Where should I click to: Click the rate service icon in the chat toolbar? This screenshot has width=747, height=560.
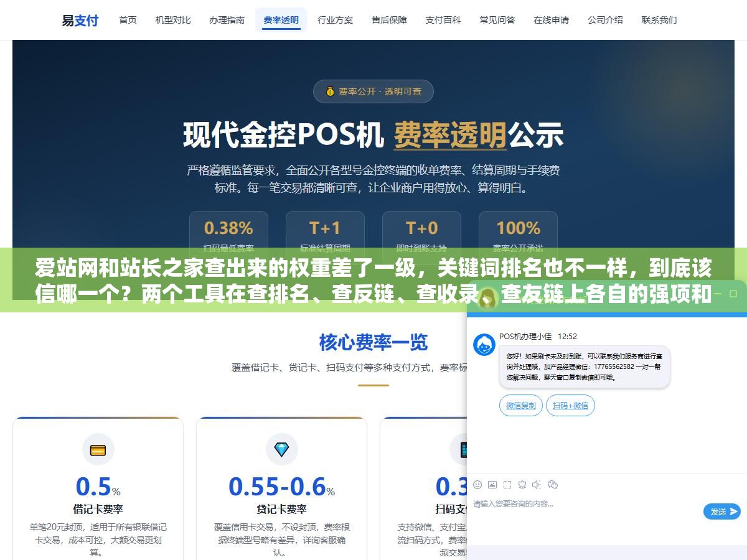(522, 484)
